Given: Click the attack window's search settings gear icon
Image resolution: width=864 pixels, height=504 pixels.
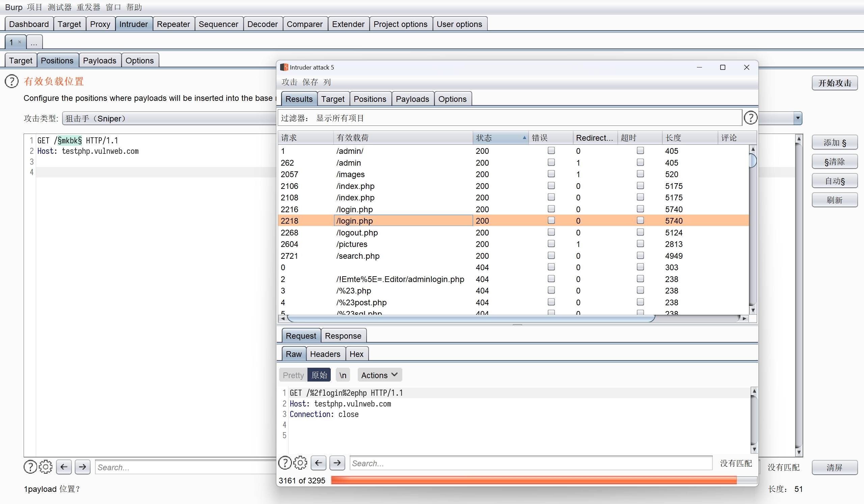Looking at the screenshot, I should pos(300,463).
